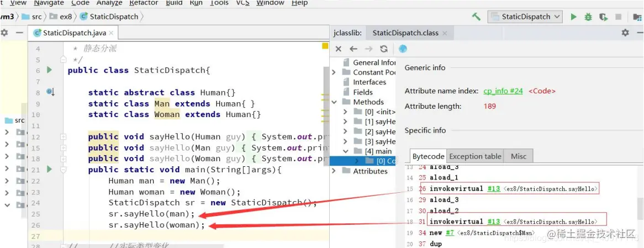Open jclasslib web globe icon
The width and height of the screenshot is (644, 248).
click(x=403, y=49)
